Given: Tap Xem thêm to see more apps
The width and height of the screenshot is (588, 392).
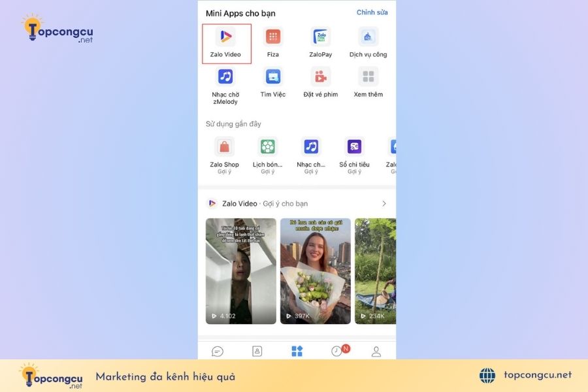Looking at the screenshot, I should tap(368, 83).
